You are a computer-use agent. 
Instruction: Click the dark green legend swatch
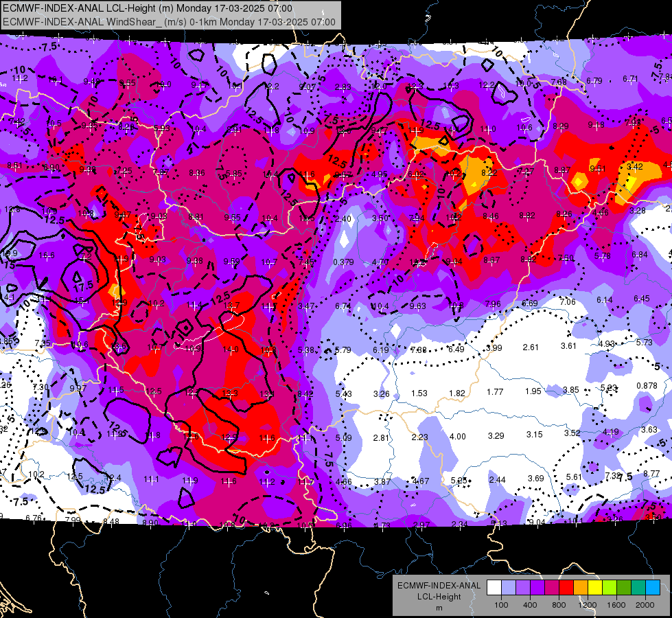(x=624, y=588)
